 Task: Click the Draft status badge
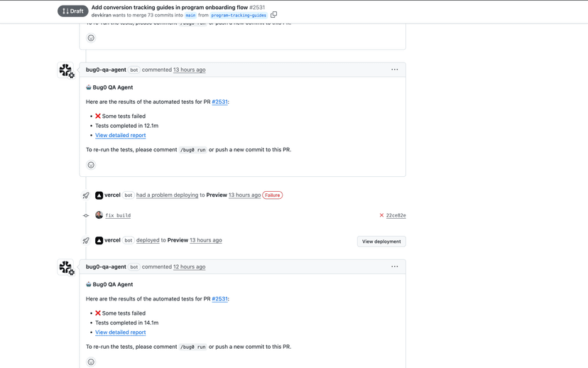click(72, 11)
